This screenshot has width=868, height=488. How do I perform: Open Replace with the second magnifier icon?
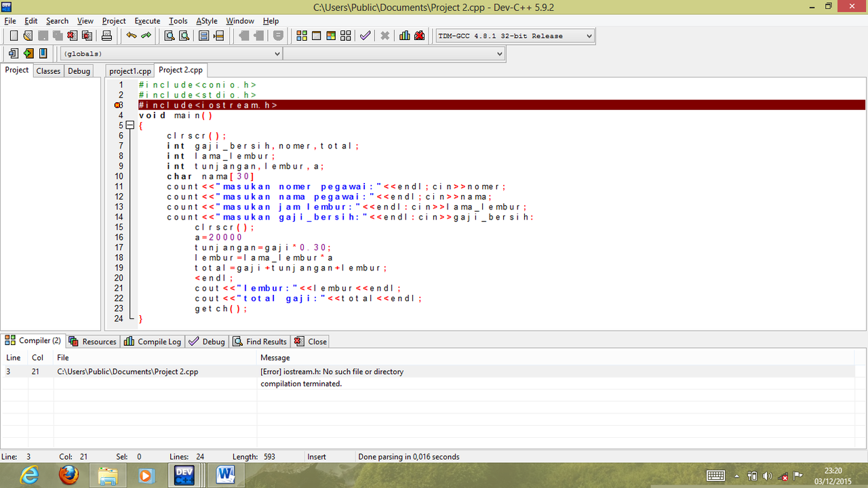[184, 36]
